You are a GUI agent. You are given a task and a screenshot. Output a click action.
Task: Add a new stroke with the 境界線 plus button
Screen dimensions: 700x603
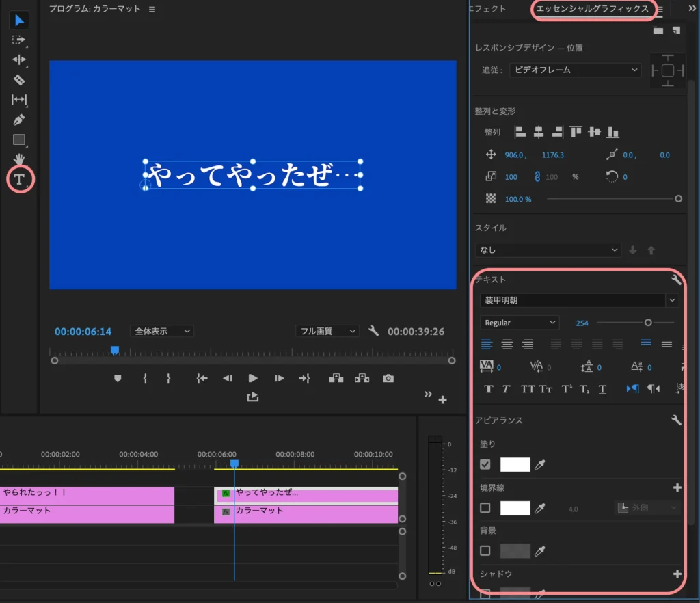pyautogui.click(x=677, y=487)
